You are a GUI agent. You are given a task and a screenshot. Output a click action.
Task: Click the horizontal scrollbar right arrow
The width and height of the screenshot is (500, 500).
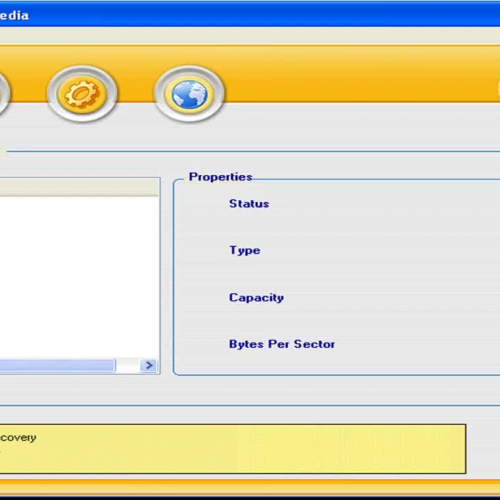tap(149, 365)
